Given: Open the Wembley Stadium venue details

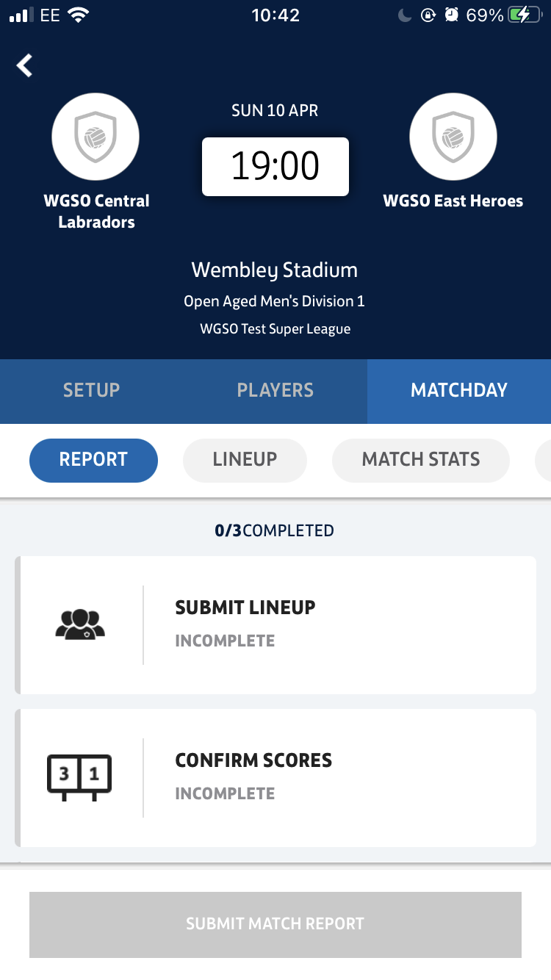Looking at the screenshot, I should pyautogui.click(x=275, y=270).
